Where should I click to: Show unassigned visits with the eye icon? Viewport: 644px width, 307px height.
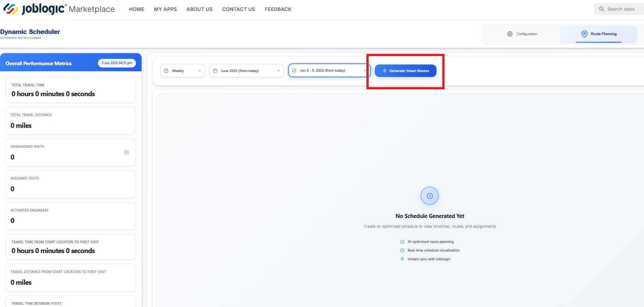click(127, 152)
